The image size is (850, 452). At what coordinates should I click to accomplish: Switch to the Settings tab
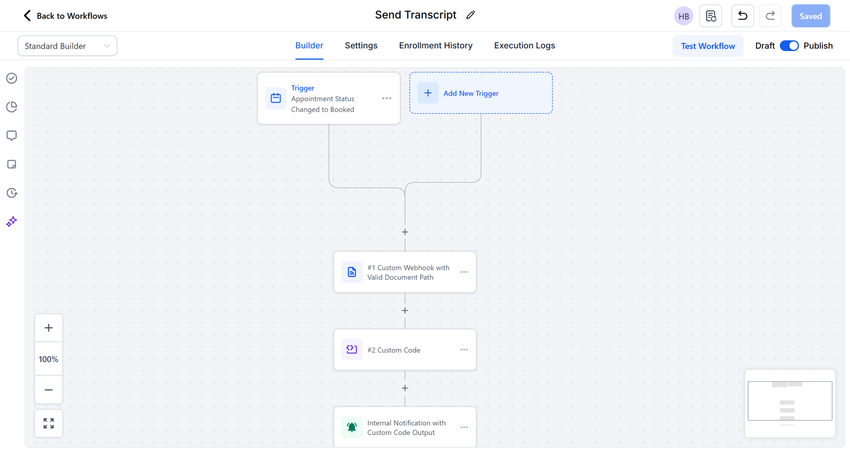pyautogui.click(x=361, y=45)
